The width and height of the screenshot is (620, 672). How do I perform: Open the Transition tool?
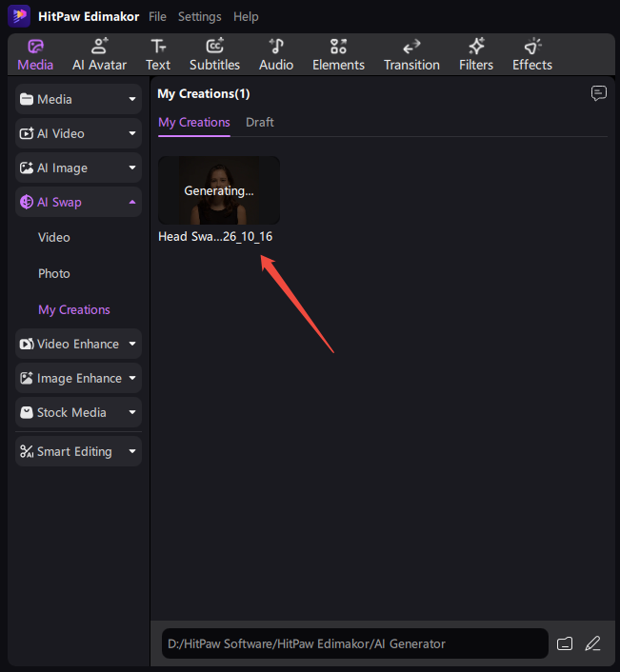[x=411, y=55]
